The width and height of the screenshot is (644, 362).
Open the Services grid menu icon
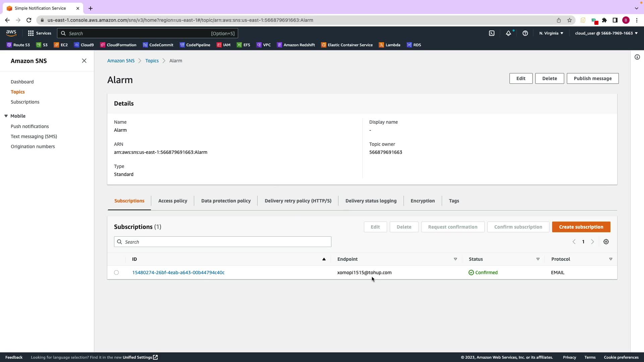pos(31,33)
